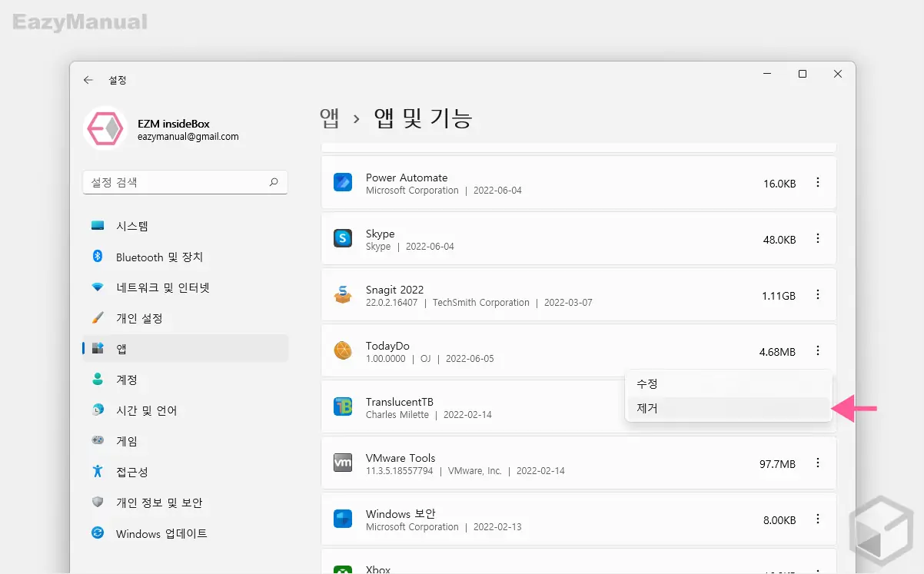Image resolution: width=924 pixels, height=574 pixels.
Task: Expand options menu for Snagit 2022
Action: click(818, 295)
